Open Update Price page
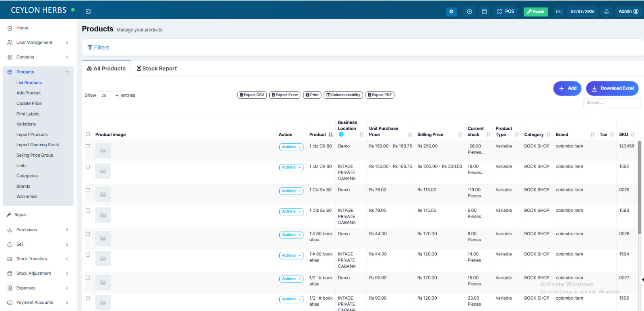Image resolution: width=644 pixels, height=311 pixels. (29, 104)
